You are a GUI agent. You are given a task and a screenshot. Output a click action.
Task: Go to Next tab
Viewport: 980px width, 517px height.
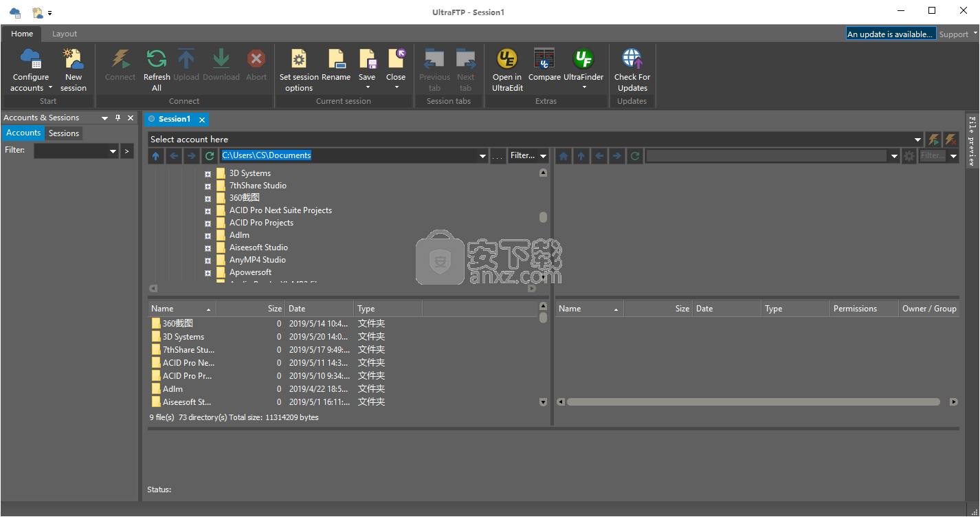[x=465, y=69]
